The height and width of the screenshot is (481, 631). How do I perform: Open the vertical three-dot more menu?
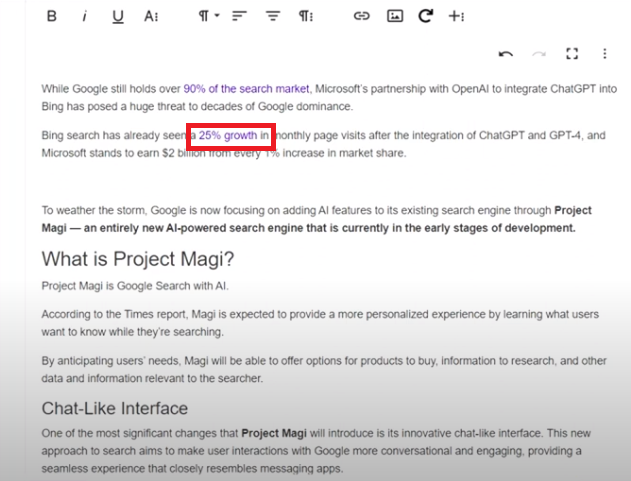point(604,54)
